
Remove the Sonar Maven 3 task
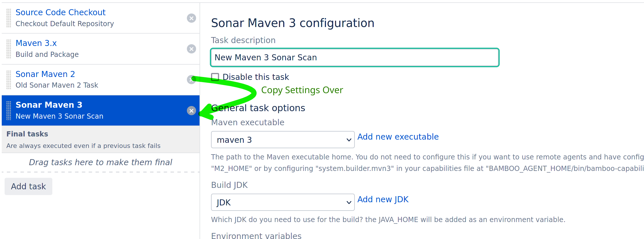[x=191, y=111]
